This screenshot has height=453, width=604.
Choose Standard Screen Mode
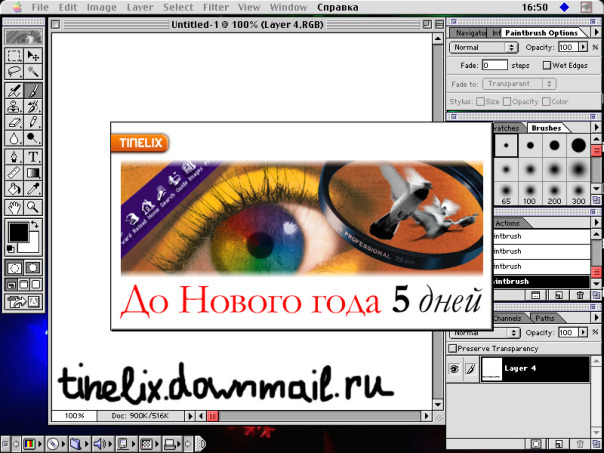[x=12, y=285]
